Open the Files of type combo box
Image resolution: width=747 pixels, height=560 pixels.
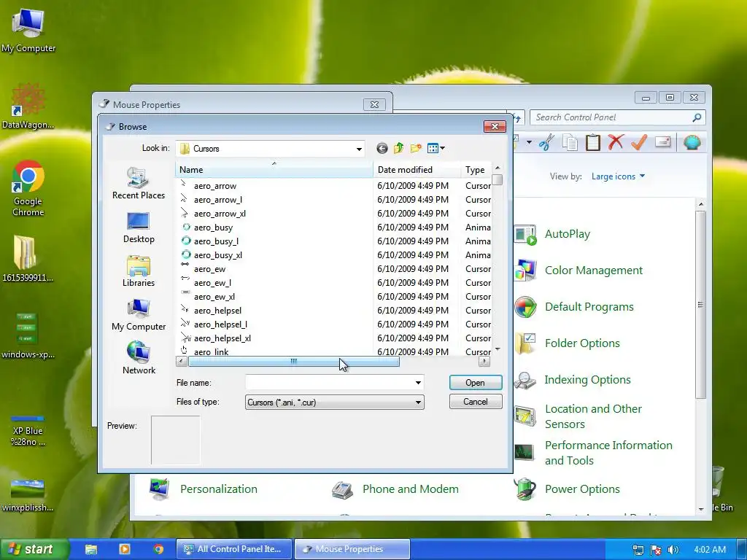334,402
